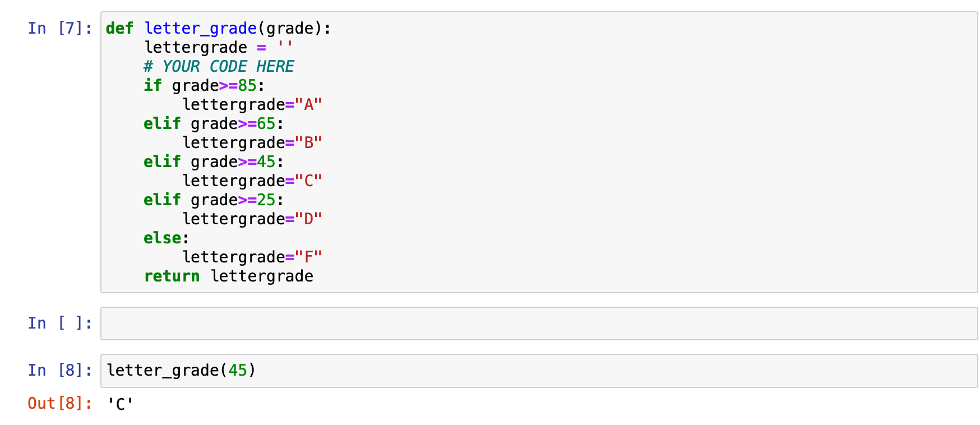Click the elif grade>=45 line

(x=214, y=161)
